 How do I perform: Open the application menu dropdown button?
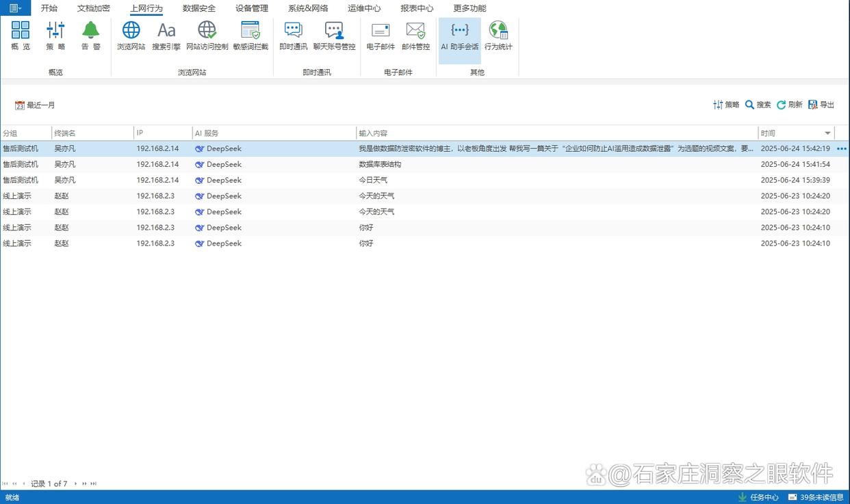15,8
